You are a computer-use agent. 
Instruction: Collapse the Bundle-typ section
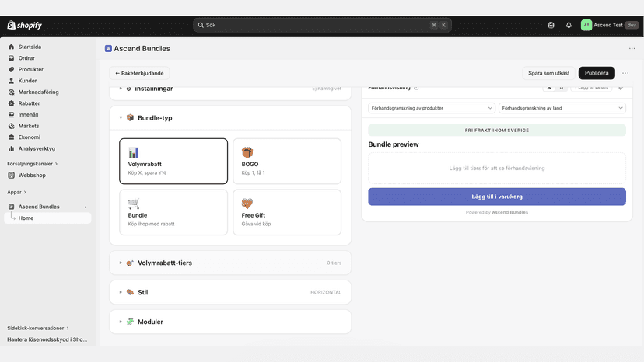tap(230, 118)
